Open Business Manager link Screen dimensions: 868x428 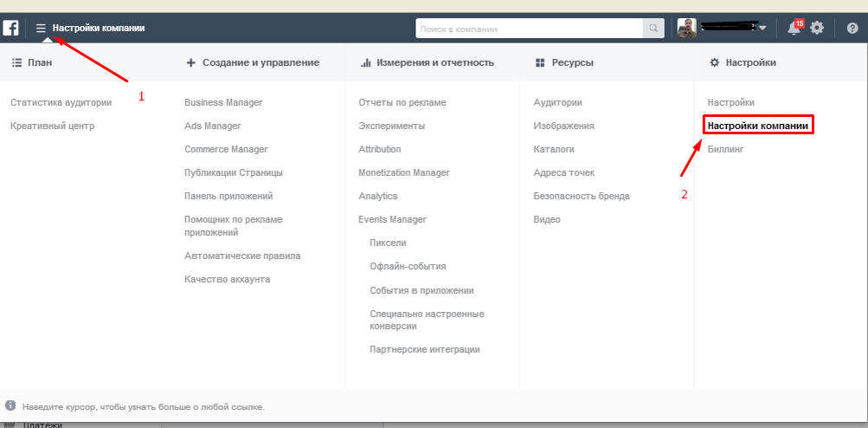pyautogui.click(x=223, y=102)
